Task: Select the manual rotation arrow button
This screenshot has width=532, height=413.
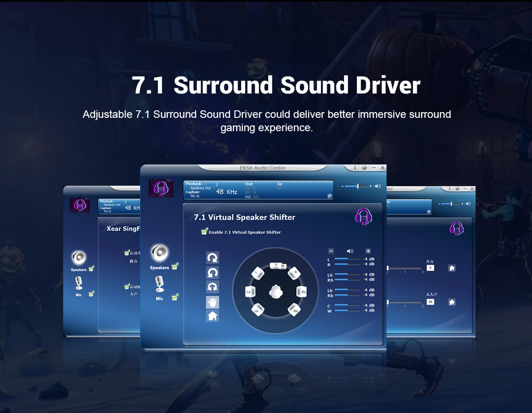Action: (213, 287)
